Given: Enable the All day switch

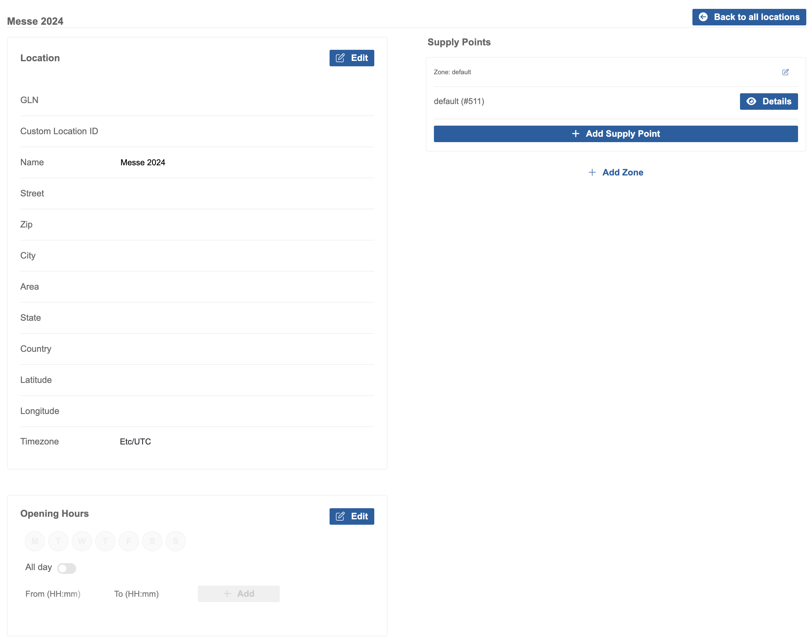Looking at the screenshot, I should pyautogui.click(x=67, y=568).
